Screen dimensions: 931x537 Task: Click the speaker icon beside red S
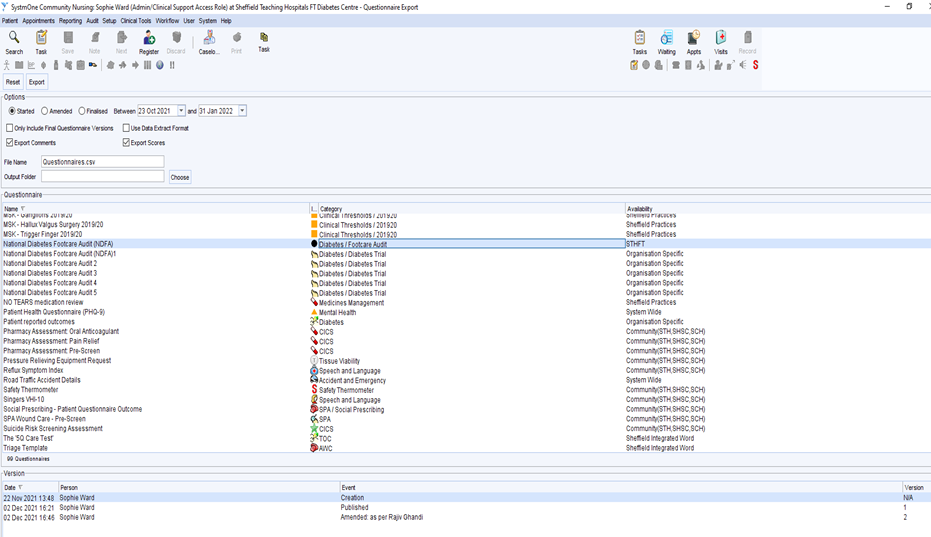click(743, 65)
